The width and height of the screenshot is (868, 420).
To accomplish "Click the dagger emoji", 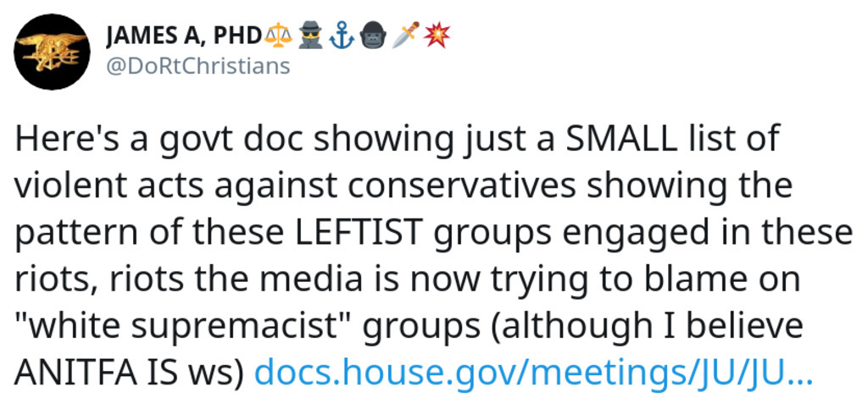I will 406,36.
